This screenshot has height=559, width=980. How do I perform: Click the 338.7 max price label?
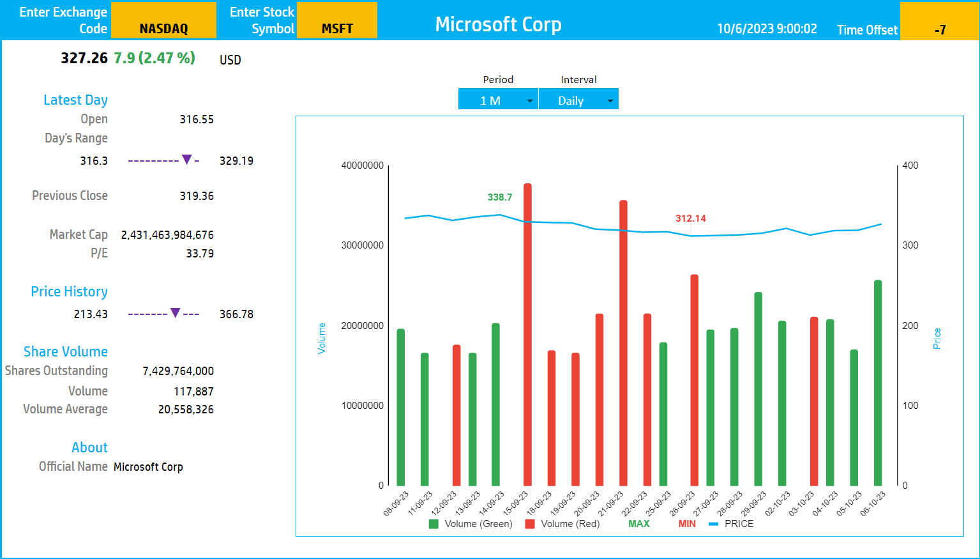pyautogui.click(x=500, y=197)
